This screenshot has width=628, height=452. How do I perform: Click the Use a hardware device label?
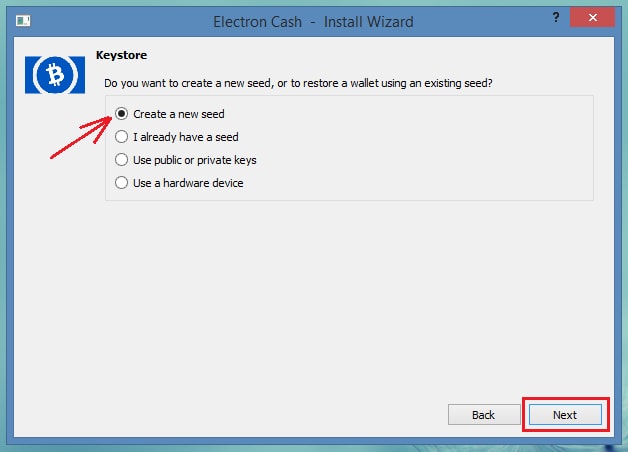pos(188,183)
